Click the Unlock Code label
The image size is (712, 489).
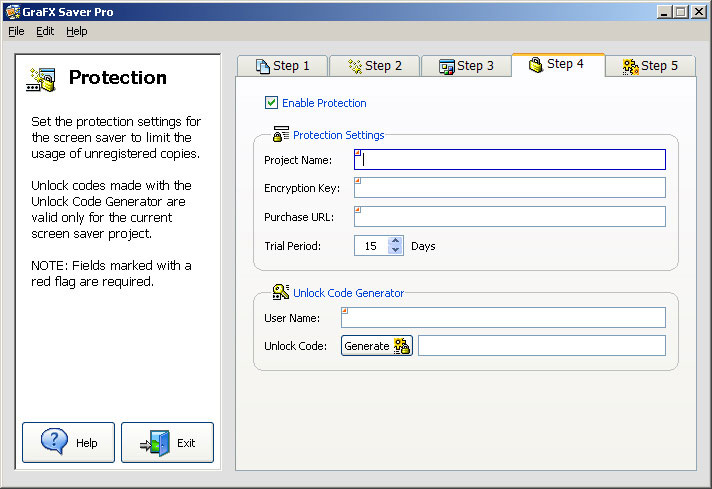tap(296, 346)
